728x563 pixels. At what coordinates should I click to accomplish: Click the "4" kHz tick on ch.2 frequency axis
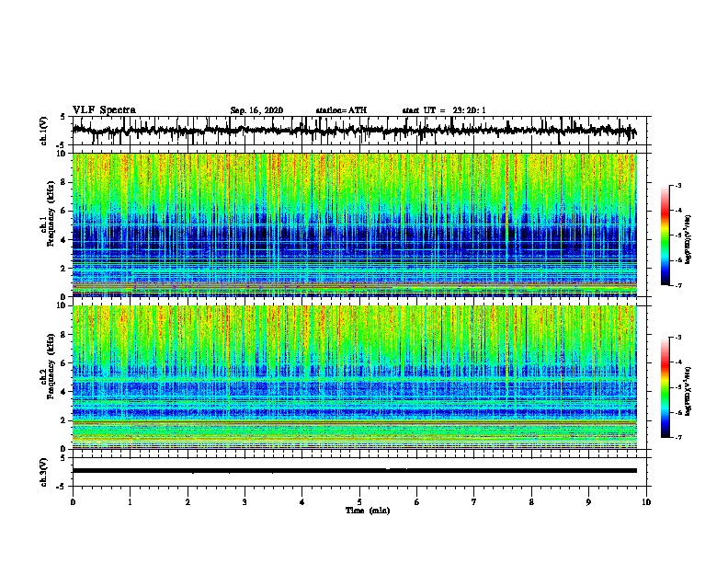click(63, 392)
